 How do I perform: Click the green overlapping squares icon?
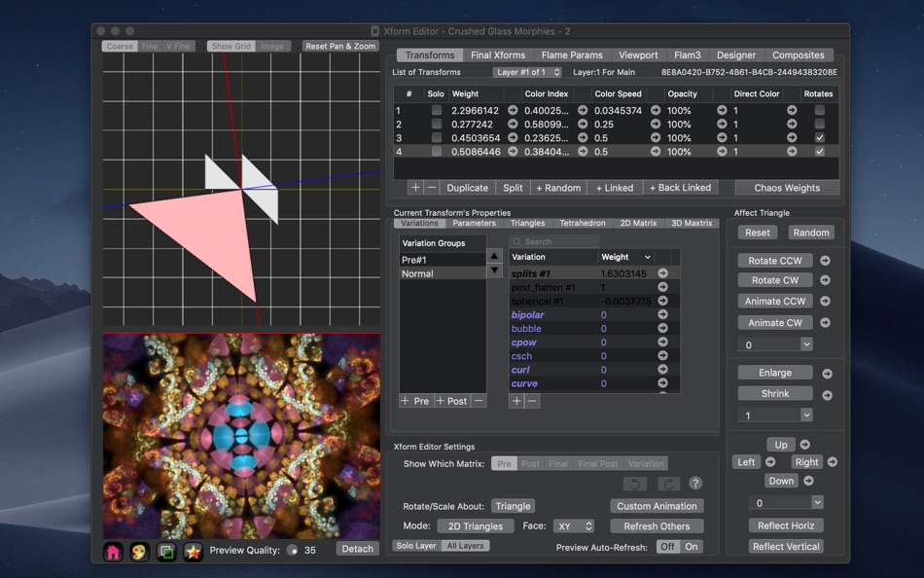(166, 552)
